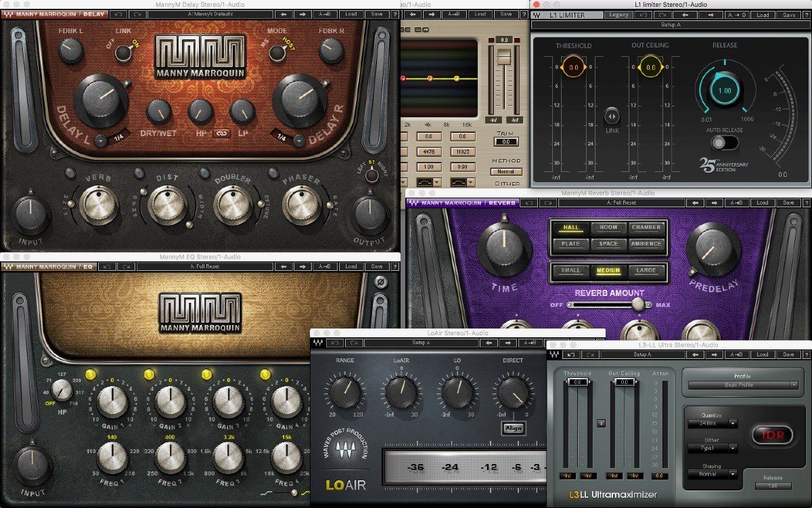Previous preset arrow in MannyM Delay

click(284, 14)
